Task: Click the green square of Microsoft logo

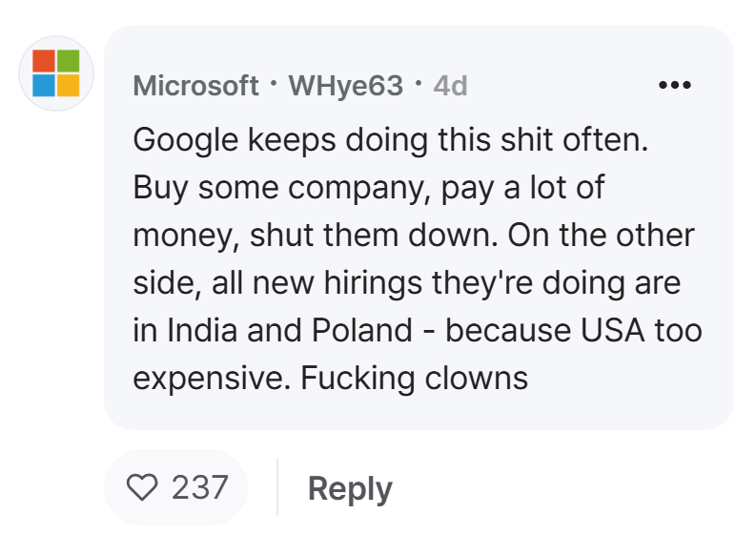Action: click(x=69, y=61)
